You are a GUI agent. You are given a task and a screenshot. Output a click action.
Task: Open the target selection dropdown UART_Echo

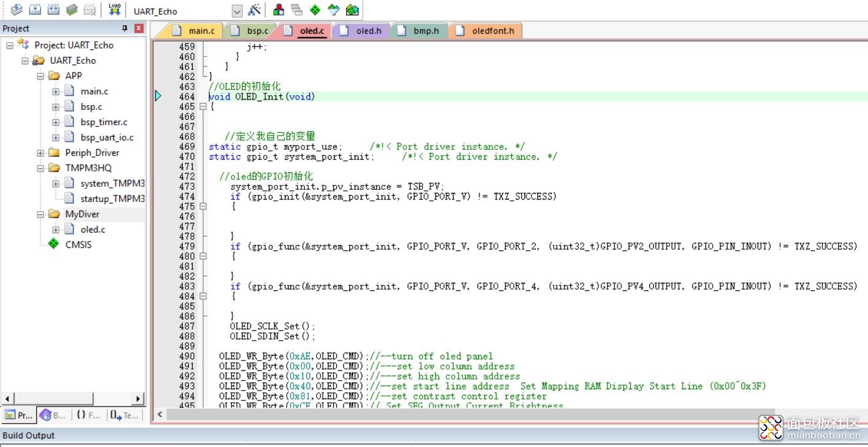point(237,11)
